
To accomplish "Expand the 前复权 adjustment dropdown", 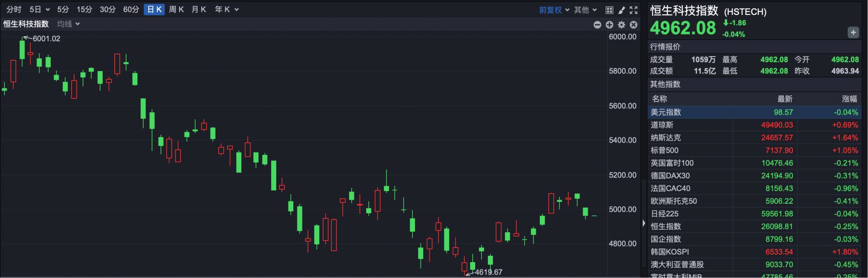I will pos(567,10).
